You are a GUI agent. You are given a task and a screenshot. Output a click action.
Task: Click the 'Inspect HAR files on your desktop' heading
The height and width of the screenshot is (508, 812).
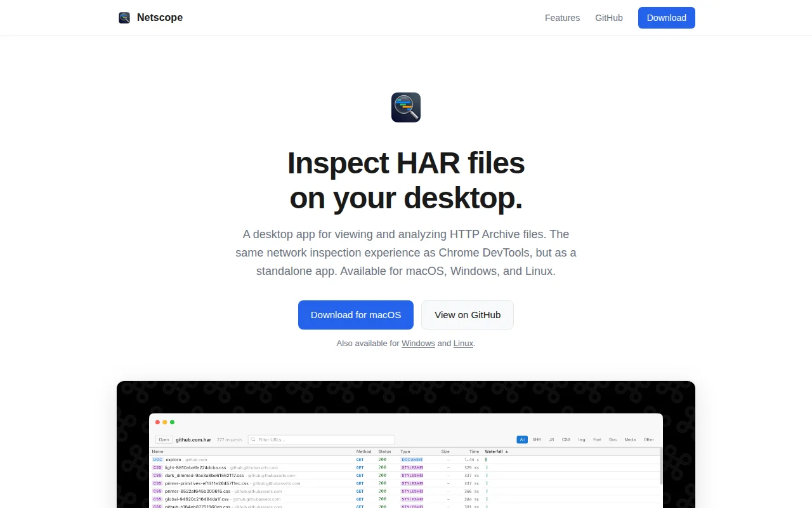(x=406, y=180)
